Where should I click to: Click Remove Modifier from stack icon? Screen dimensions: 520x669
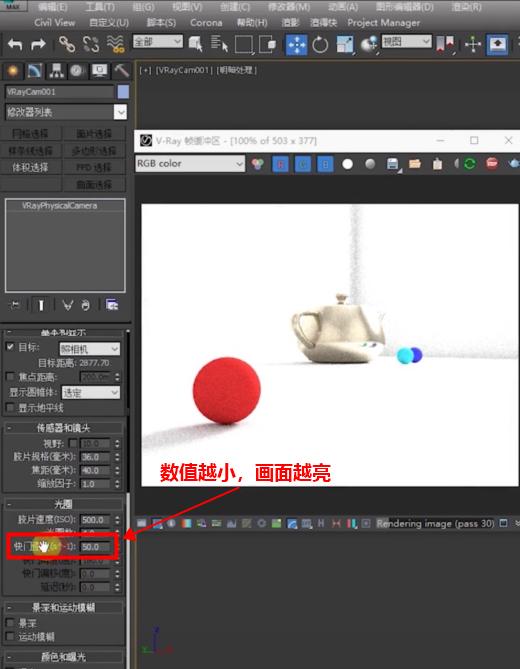click(86, 305)
